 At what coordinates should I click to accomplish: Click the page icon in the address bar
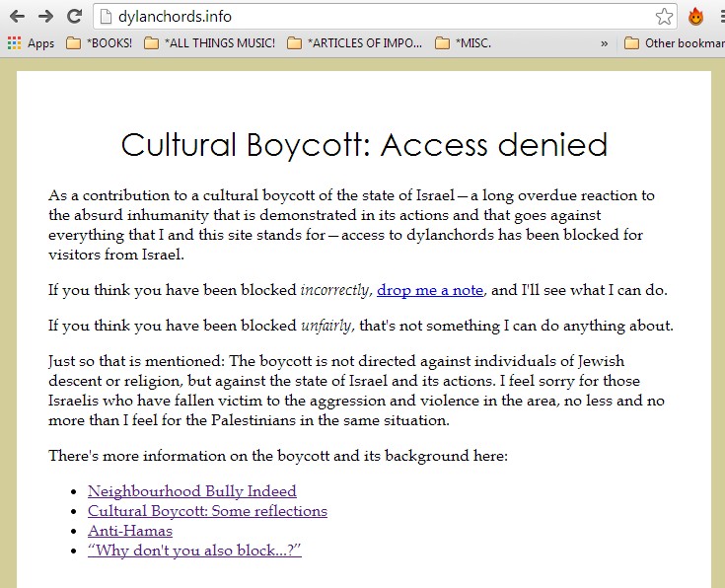tap(106, 17)
